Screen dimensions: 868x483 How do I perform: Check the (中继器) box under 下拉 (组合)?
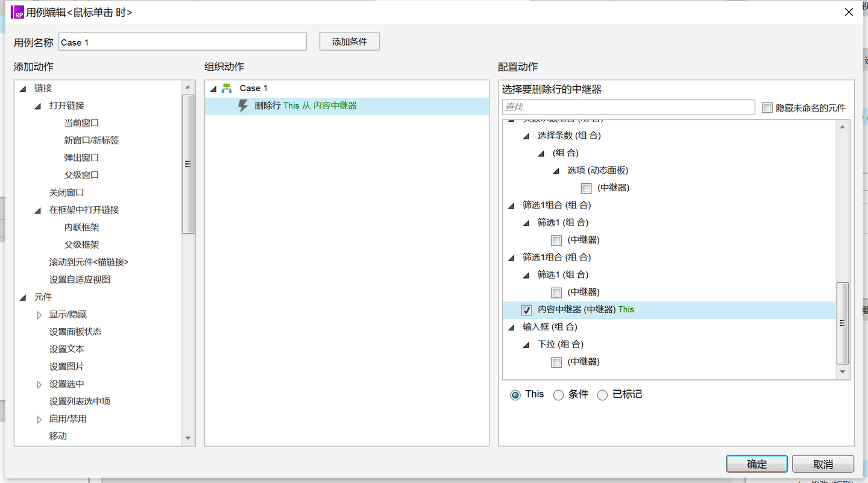[x=556, y=362]
